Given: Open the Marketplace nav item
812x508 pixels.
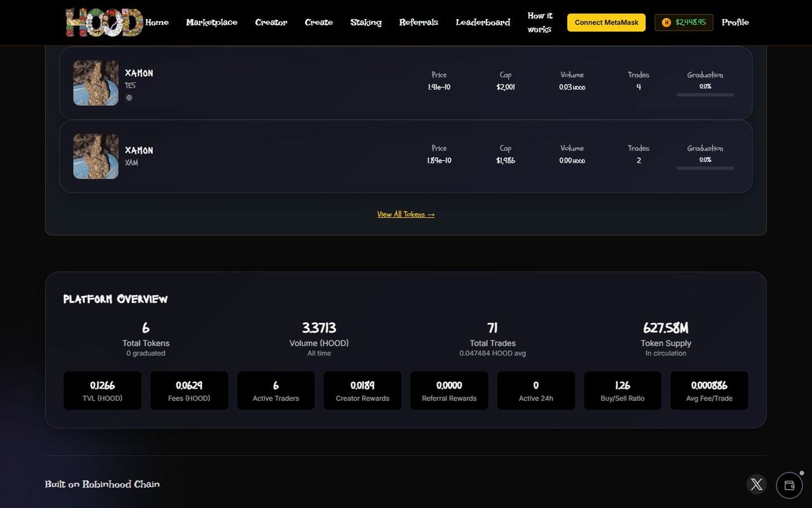Looking at the screenshot, I should [212, 22].
